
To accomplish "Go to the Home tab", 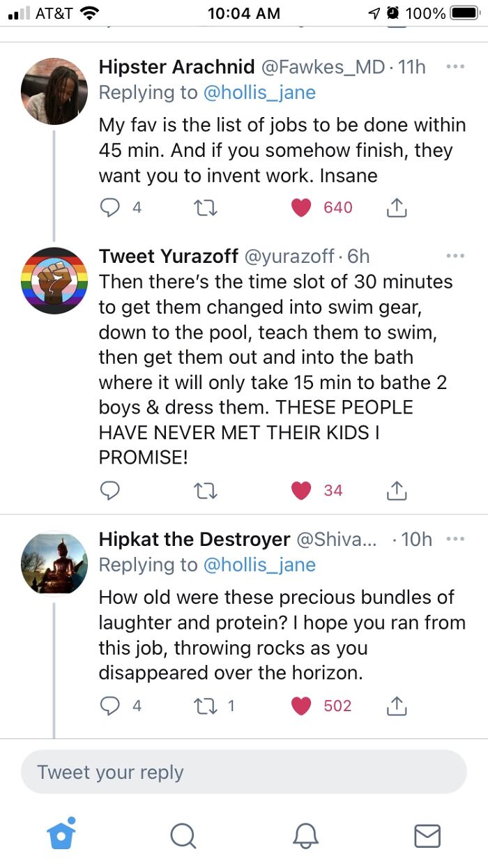I will coord(61,835).
